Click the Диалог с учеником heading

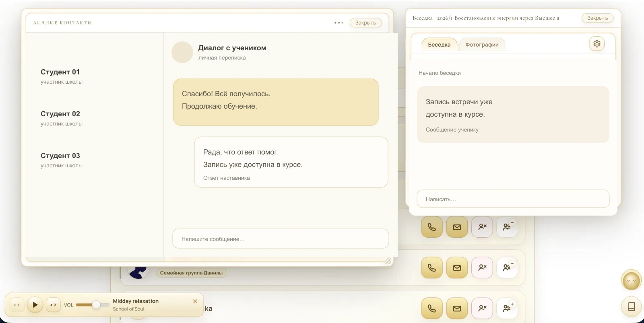[232, 48]
